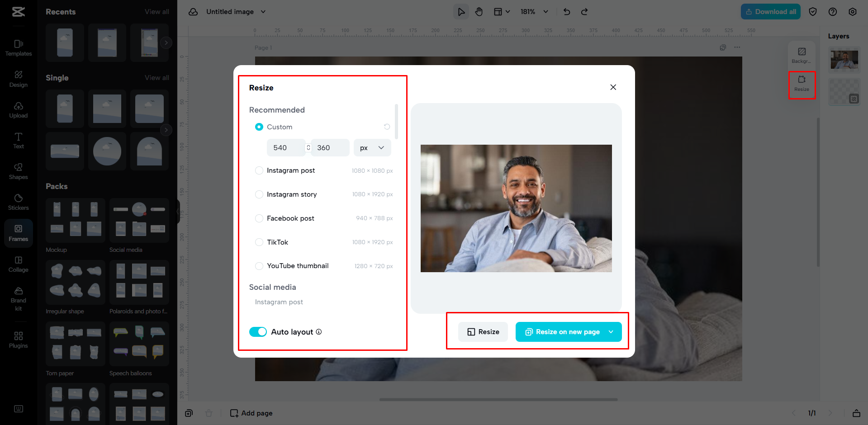Select the hand pan tool

click(479, 11)
